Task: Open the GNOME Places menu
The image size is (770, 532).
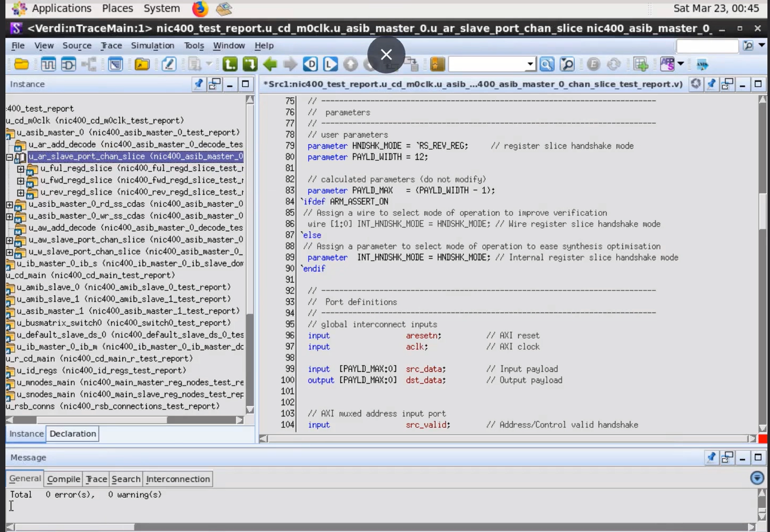Action: pyautogui.click(x=117, y=8)
